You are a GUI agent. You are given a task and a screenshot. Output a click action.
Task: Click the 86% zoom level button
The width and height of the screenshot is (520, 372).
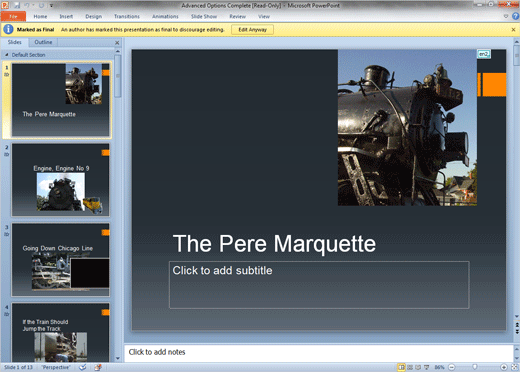439,367
